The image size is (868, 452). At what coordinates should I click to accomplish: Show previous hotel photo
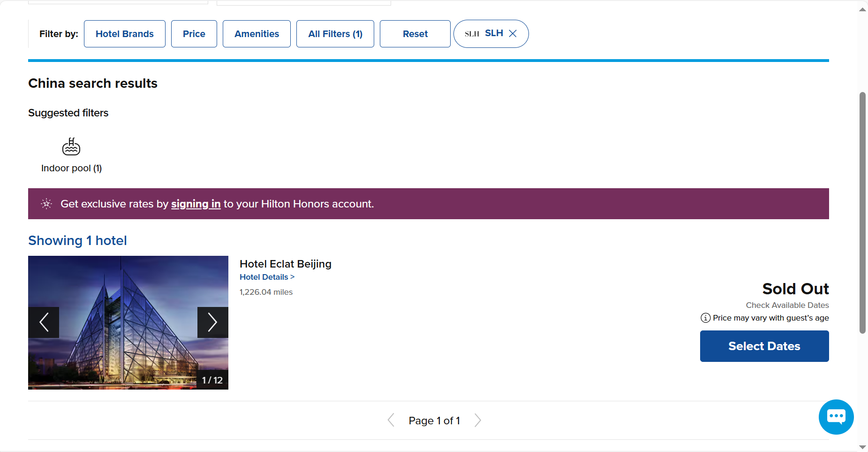44,322
